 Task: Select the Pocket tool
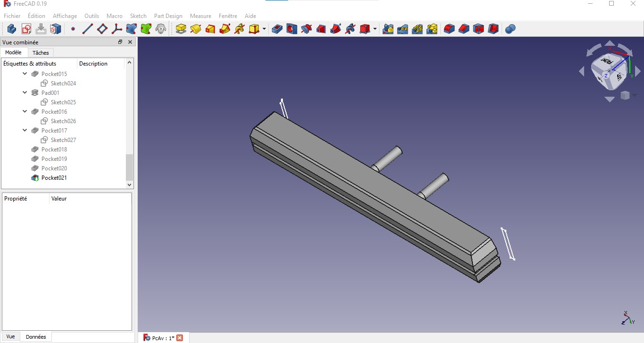277,29
